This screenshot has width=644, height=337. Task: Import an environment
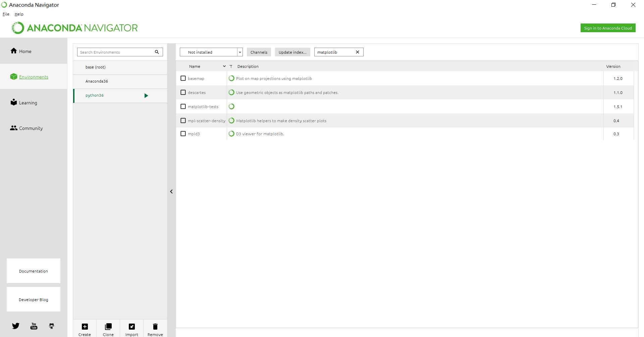click(132, 329)
